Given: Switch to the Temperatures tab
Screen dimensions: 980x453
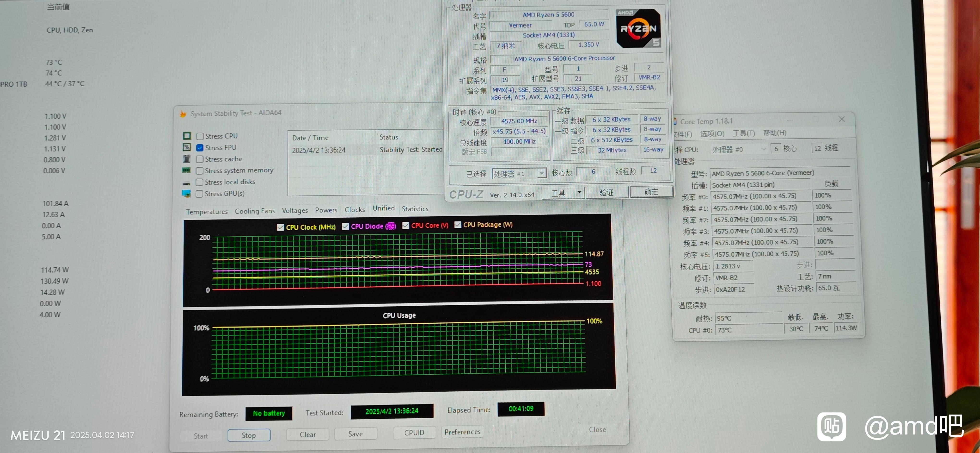Looking at the screenshot, I should pos(207,212).
